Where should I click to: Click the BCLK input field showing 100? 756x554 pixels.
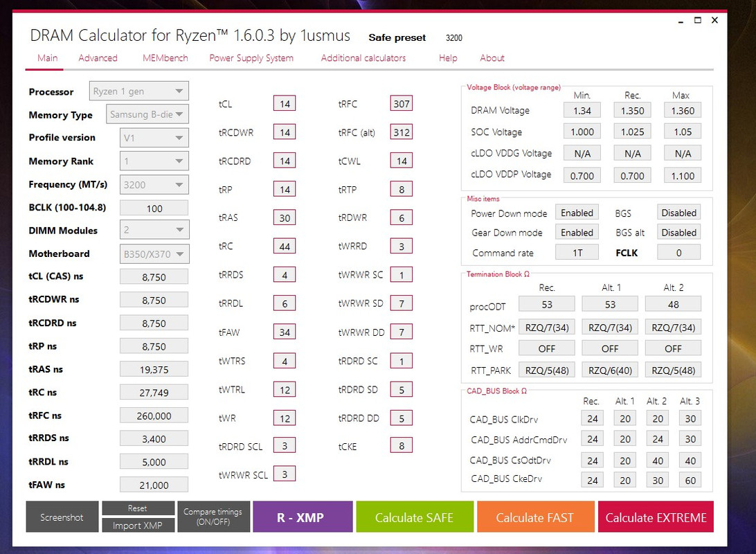point(154,208)
